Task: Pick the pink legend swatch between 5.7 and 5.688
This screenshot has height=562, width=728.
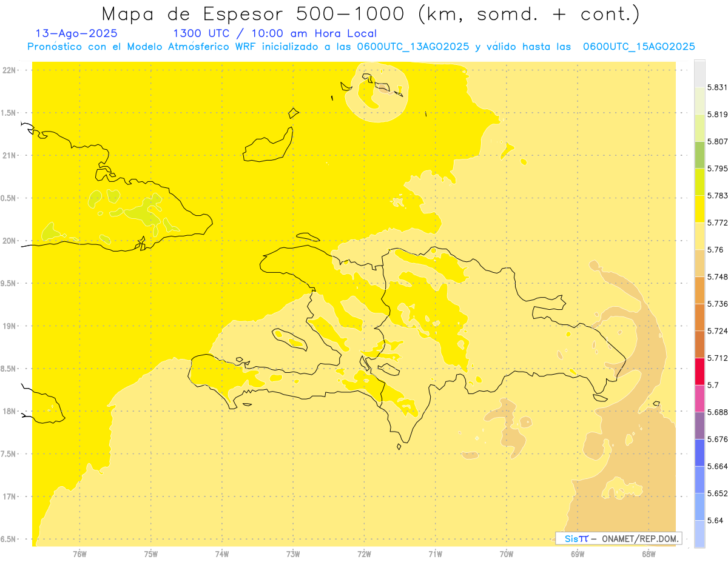Action: [699, 398]
